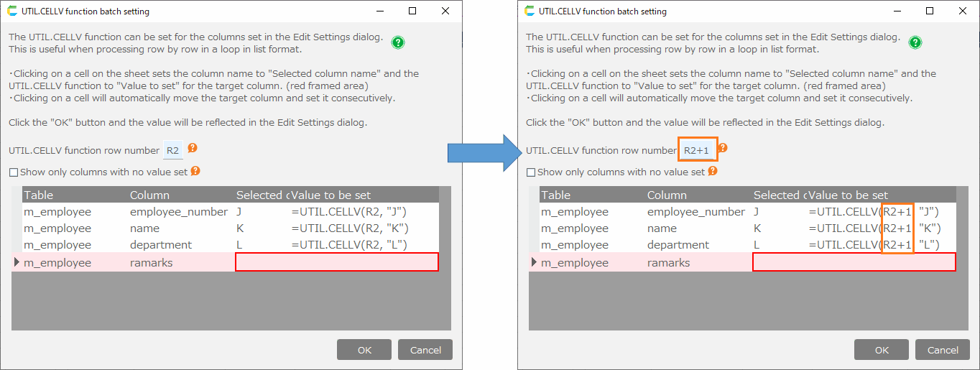Click orange help icon beside R2+1 field
The image size is (980, 370).
pyautogui.click(x=723, y=148)
